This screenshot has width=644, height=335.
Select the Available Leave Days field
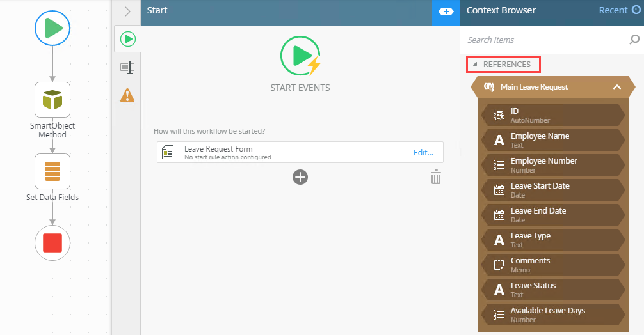click(x=553, y=315)
